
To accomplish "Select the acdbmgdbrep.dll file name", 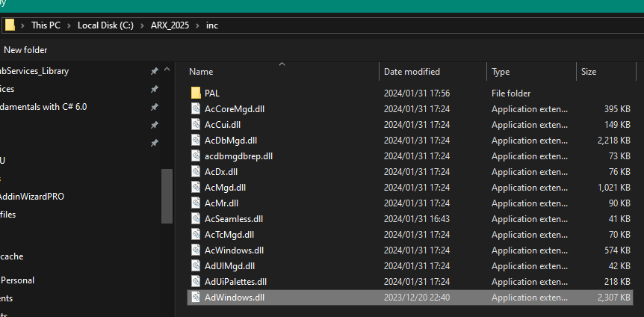I will pos(238,156).
